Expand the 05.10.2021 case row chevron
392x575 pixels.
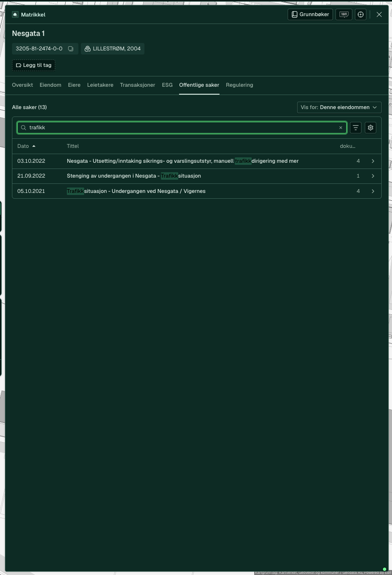tap(373, 191)
